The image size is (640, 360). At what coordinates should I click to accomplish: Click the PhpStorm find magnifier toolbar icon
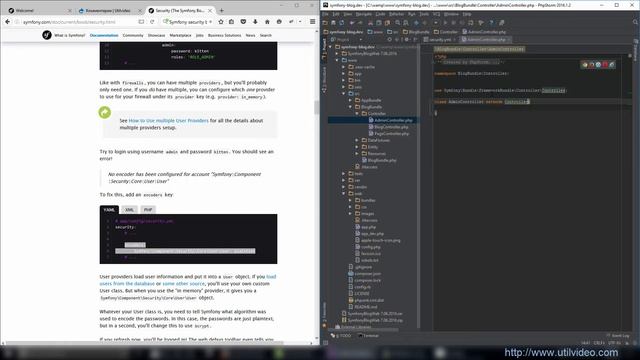click(398, 23)
